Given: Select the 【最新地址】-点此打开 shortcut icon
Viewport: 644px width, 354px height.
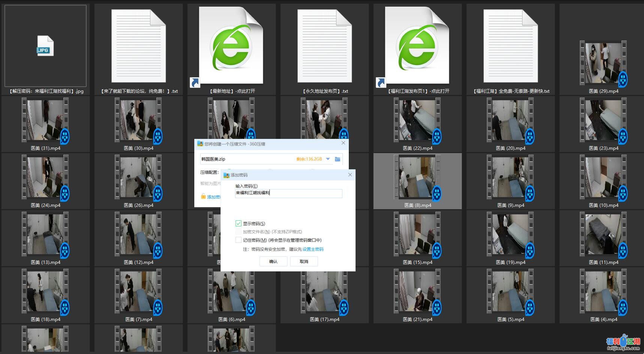Looking at the screenshot, I should (x=231, y=45).
